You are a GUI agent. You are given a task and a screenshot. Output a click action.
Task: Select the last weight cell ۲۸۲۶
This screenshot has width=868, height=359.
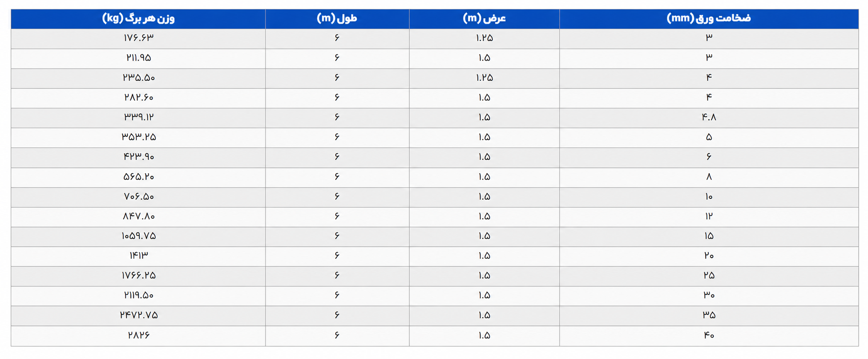(138, 336)
